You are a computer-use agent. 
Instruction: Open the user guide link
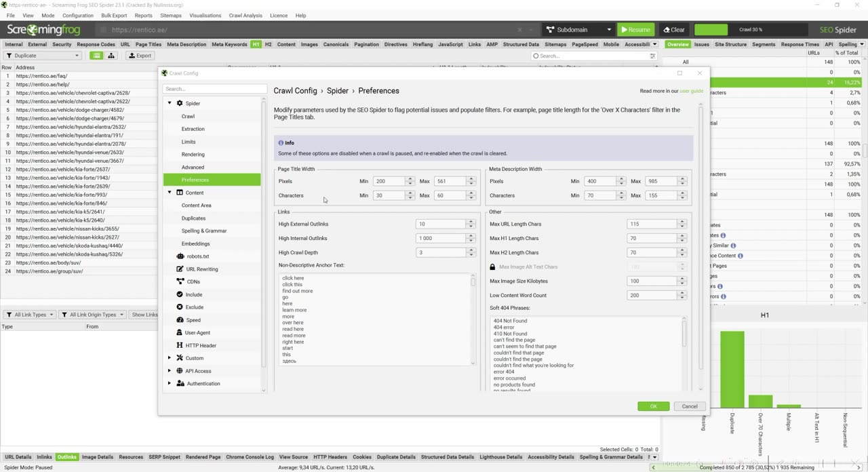point(692,91)
